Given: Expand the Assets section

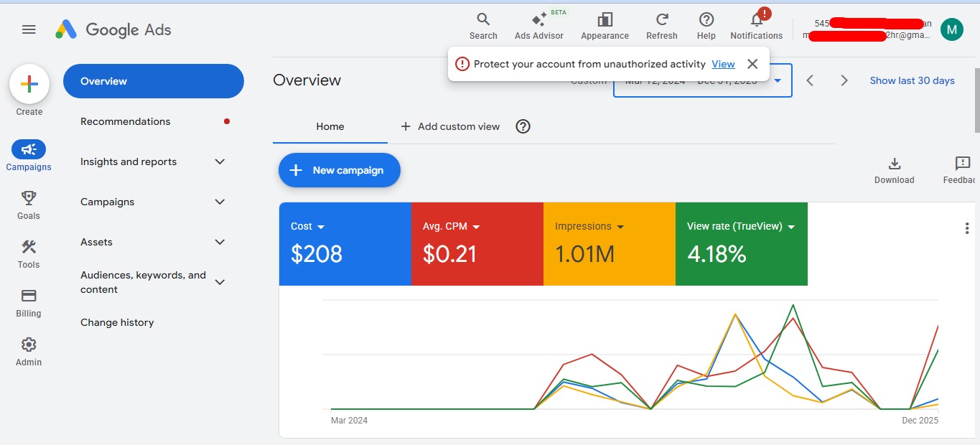Looking at the screenshot, I should tap(220, 242).
